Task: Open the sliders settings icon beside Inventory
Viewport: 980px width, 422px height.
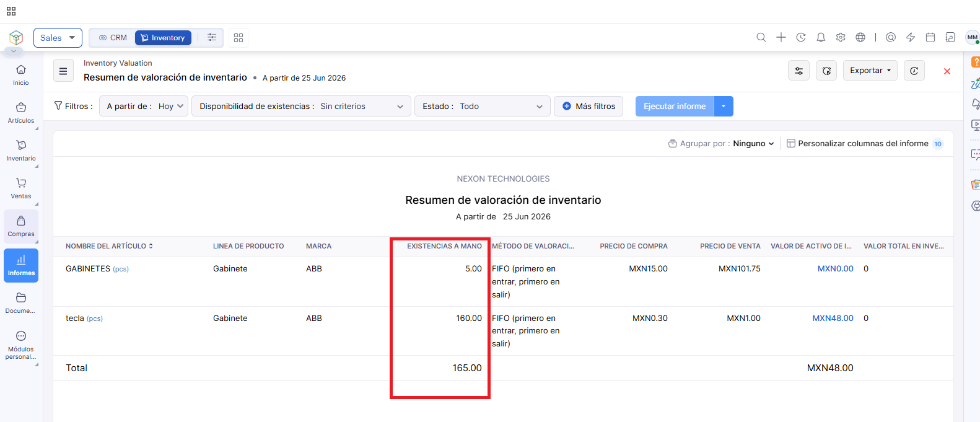Action: click(212, 38)
